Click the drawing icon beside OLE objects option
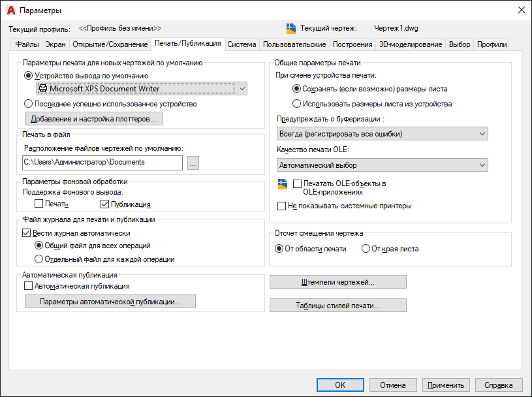The width and height of the screenshot is (532, 397). [283, 185]
